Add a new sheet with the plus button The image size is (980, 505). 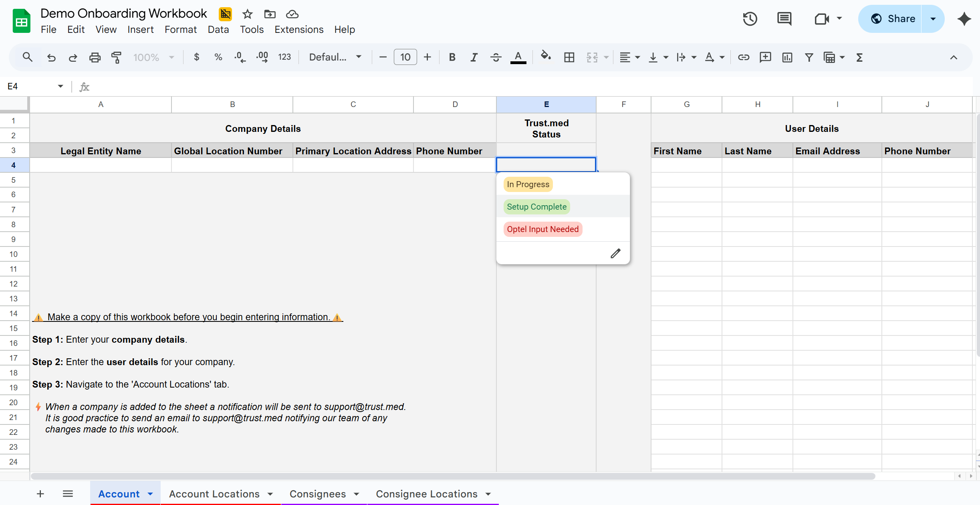point(40,494)
